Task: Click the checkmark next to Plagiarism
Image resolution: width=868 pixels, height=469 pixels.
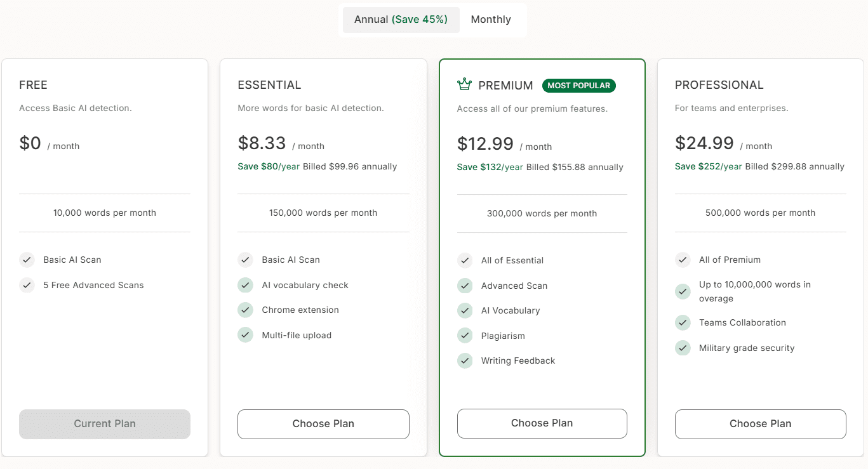Action: 464,335
